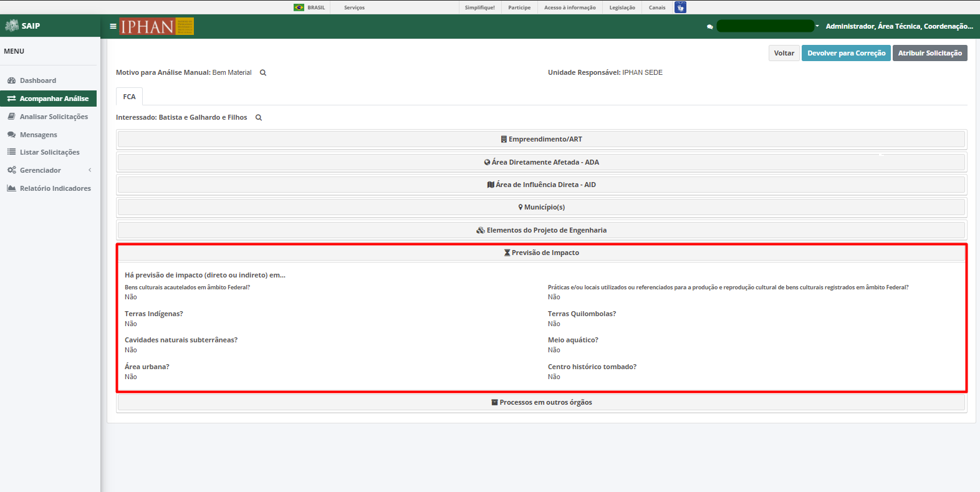Open Analisar Solicitações in sidebar menu
This screenshot has width=980, height=492.
[49, 117]
